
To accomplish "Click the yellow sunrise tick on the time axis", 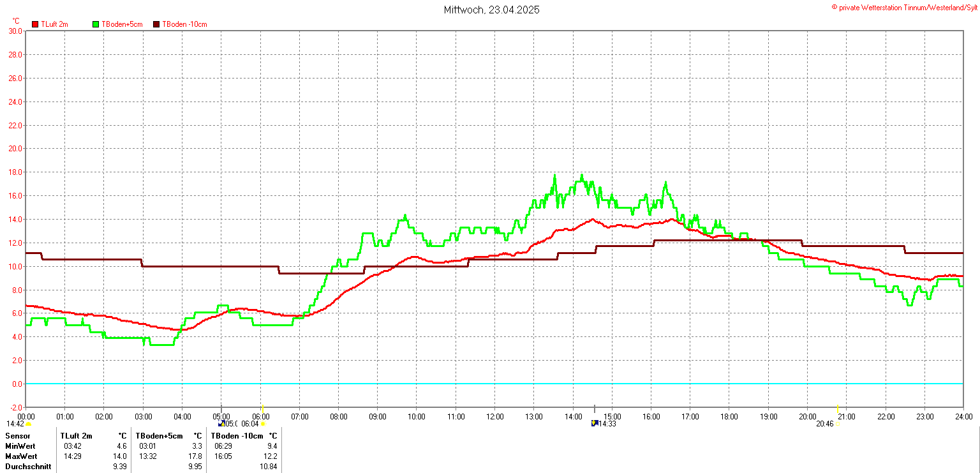I will 263,409.
